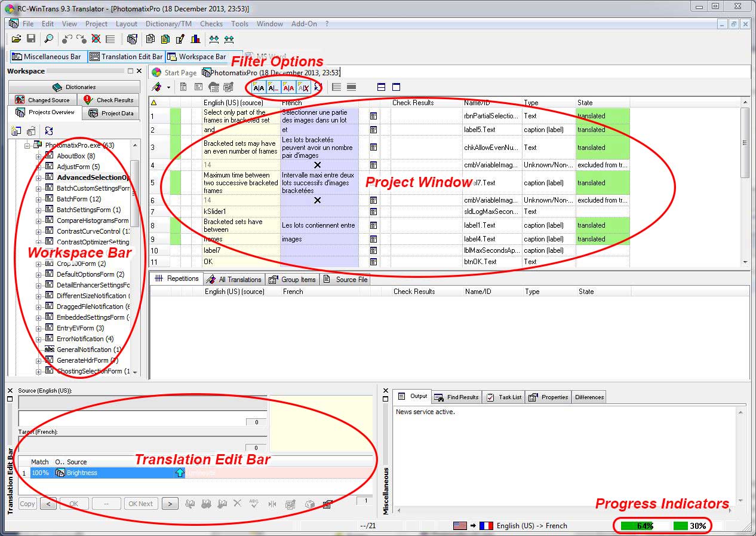This screenshot has width=756, height=536.
Task: Expand the ErrorNotification (4) tree node
Action: [39, 339]
